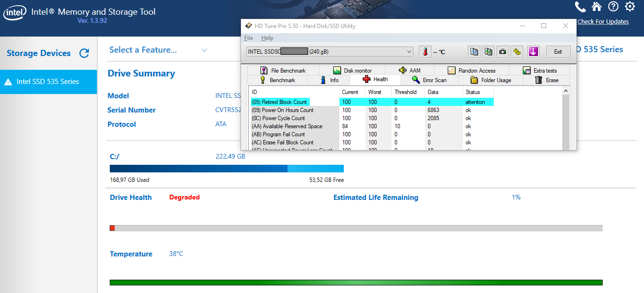
Task: Open HD Tune options wrench icon
Action: pyautogui.click(x=517, y=52)
